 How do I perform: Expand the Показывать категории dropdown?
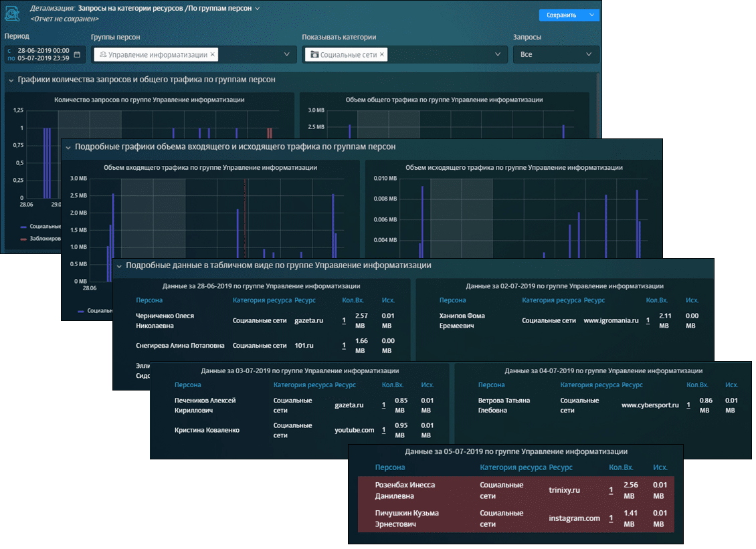498,55
